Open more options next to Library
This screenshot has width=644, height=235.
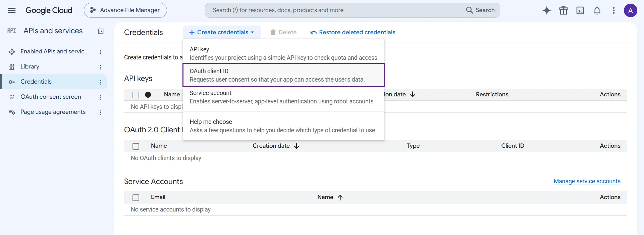(x=101, y=67)
